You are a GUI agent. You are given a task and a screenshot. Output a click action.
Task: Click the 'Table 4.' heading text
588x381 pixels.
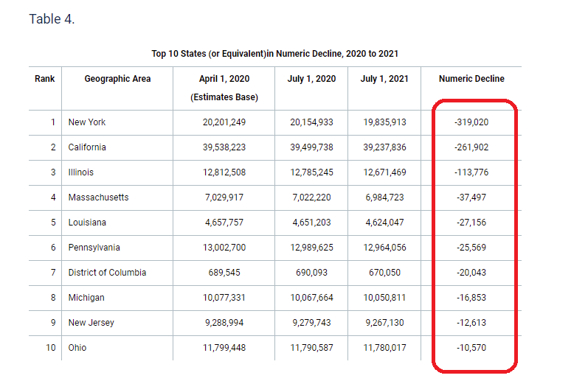pyautogui.click(x=52, y=19)
